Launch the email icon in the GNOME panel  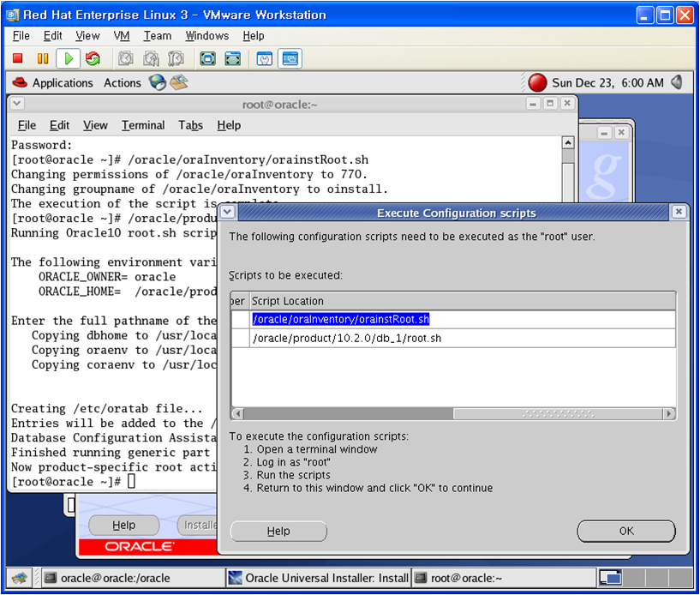(x=179, y=82)
